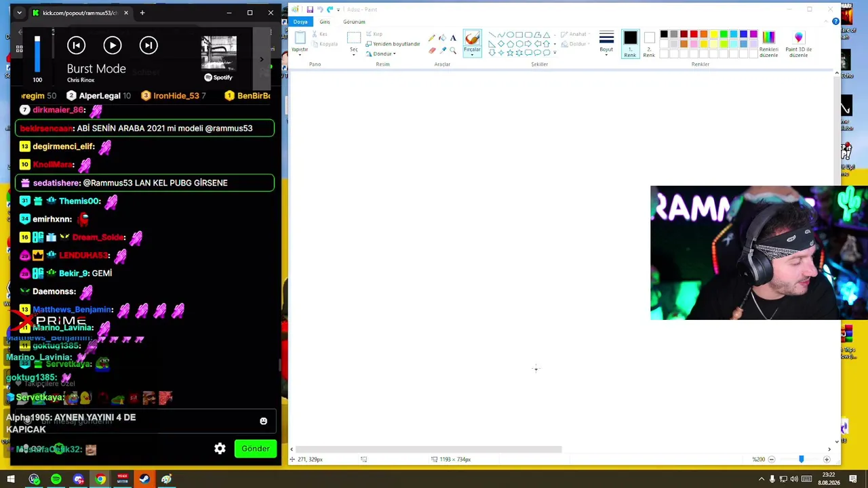
Task: Skip to the next track
Action: 149,45
